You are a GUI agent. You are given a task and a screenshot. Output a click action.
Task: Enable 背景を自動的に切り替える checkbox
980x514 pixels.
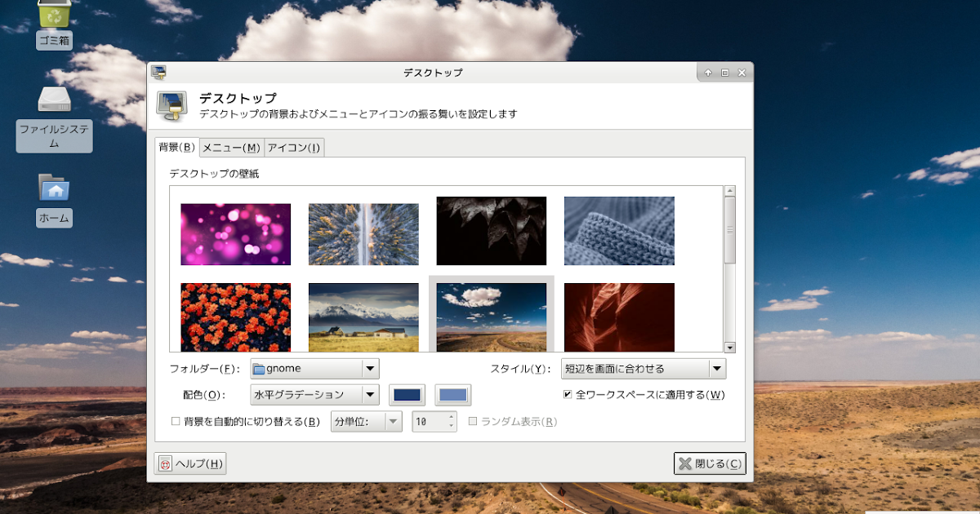pyautogui.click(x=176, y=422)
